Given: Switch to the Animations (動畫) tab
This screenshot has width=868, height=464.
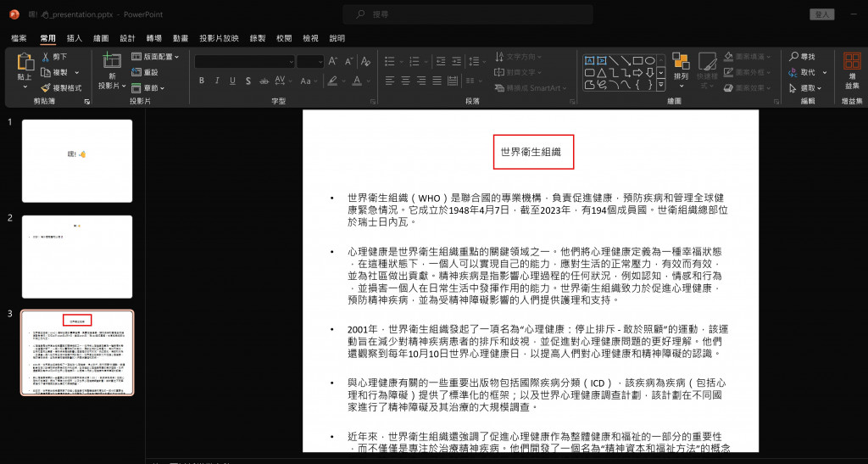Looking at the screenshot, I should (x=181, y=38).
